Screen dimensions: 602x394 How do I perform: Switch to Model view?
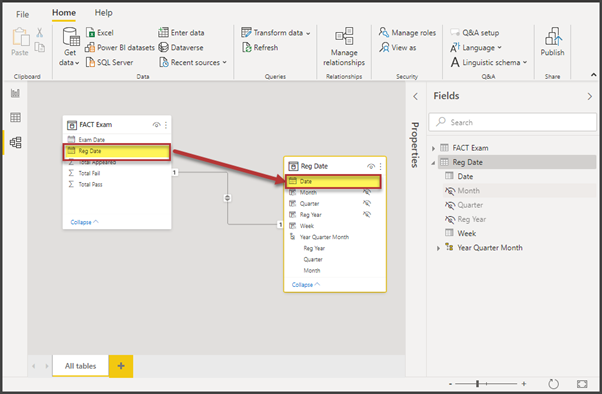pos(15,142)
